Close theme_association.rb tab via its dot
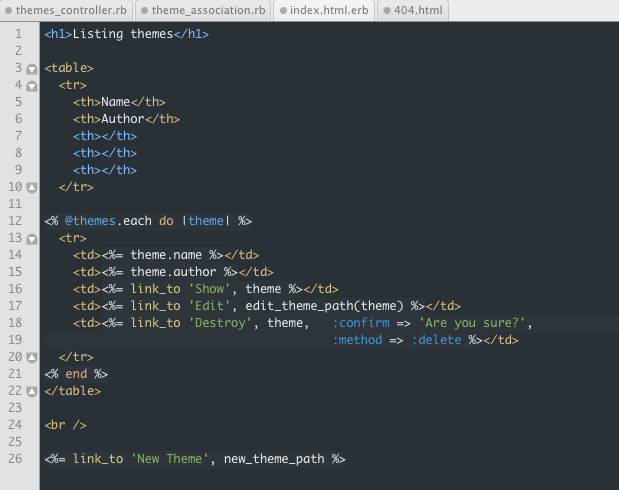This screenshot has height=490, width=619. click(x=144, y=11)
